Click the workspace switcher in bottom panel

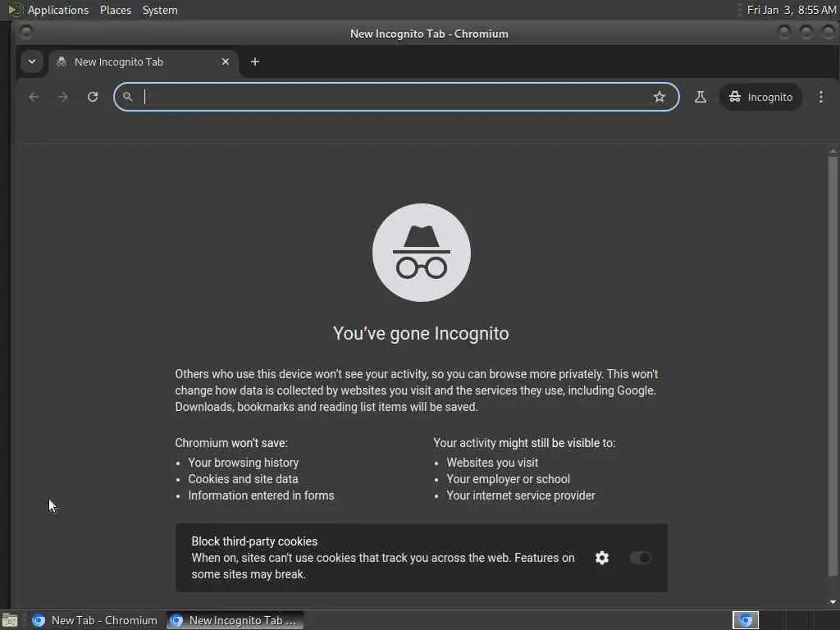(746, 620)
